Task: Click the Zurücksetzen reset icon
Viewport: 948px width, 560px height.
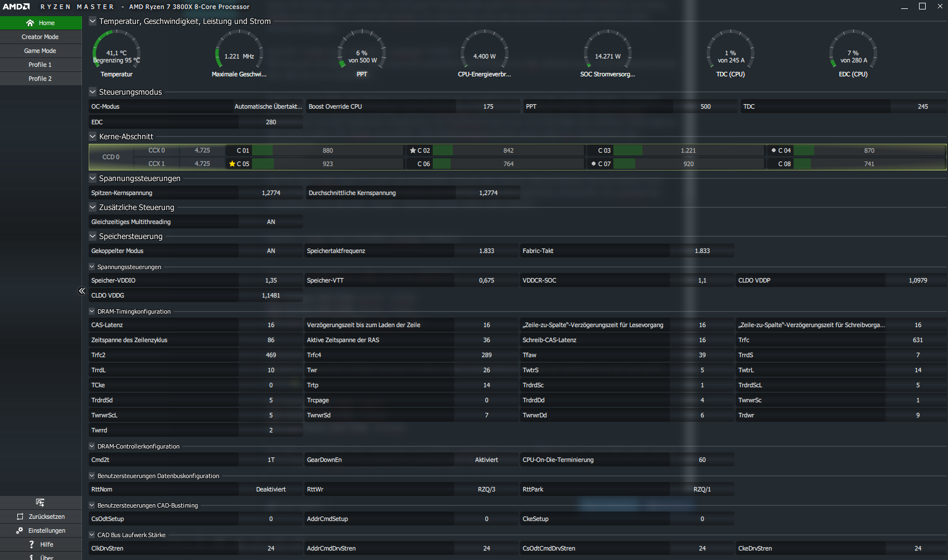Action: coord(20,517)
